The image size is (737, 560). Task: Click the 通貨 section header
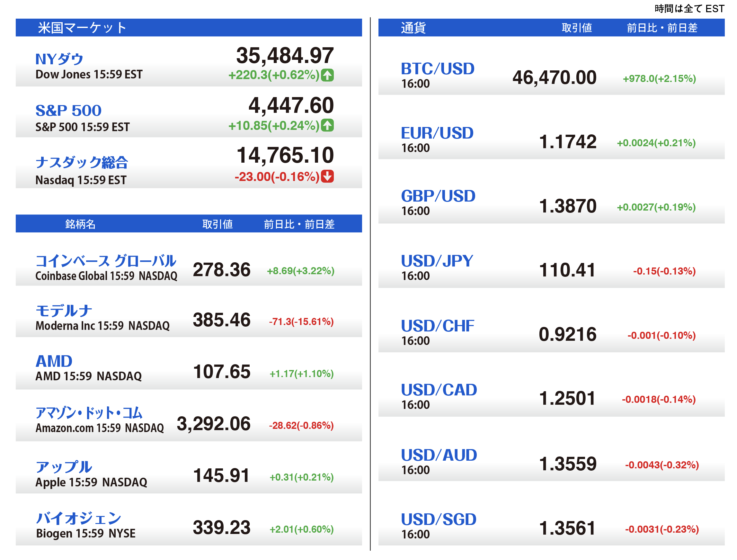point(413,28)
